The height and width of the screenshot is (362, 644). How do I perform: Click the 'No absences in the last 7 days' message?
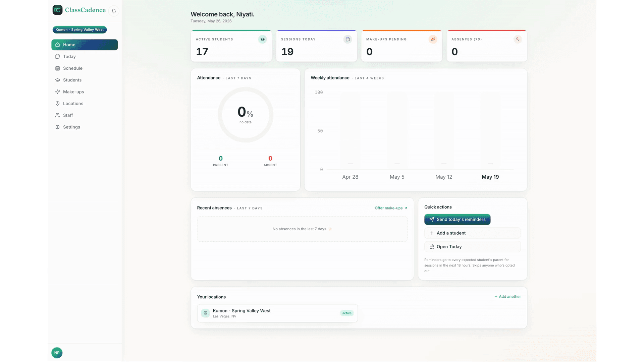tap(302, 229)
